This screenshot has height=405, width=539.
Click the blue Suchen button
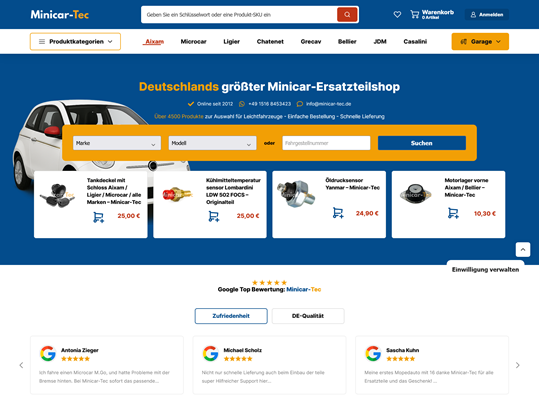(x=422, y=143)
